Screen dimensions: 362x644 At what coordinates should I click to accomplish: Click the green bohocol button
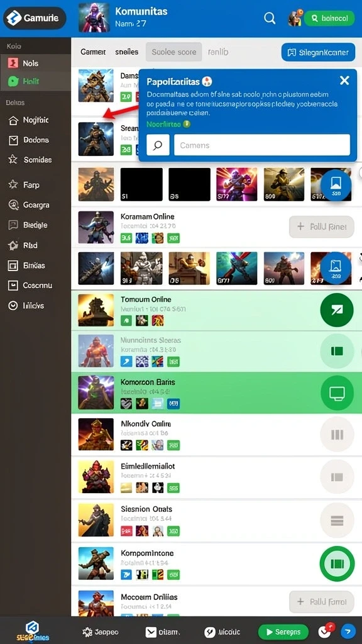click(329, 18)
